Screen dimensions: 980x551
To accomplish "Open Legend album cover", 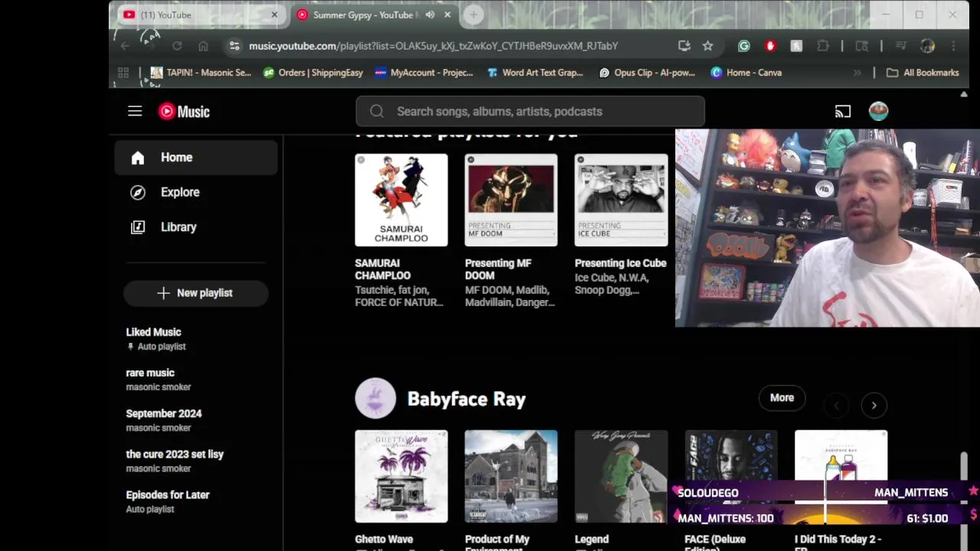I will point(621,476).
